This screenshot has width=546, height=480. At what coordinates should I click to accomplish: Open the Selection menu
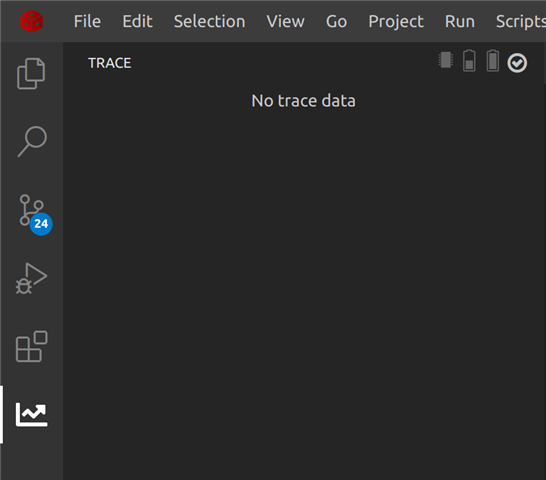(x=210, y=22)
